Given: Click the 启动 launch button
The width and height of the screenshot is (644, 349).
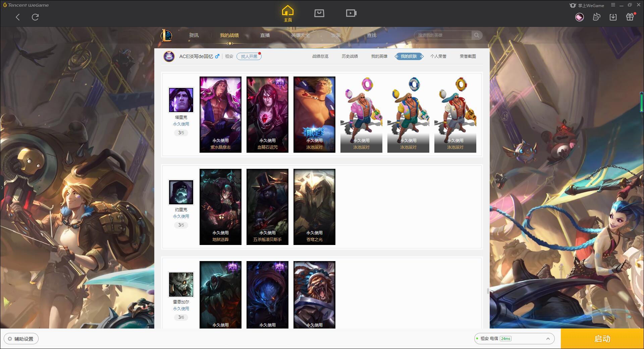Looking at the screenshot, I should pos(602,339).
